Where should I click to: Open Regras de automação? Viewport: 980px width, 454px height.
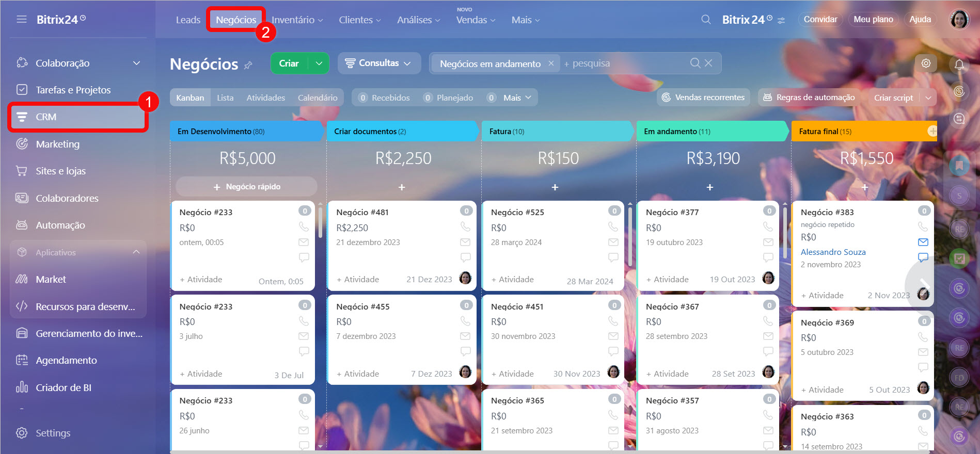pos(809,97)
